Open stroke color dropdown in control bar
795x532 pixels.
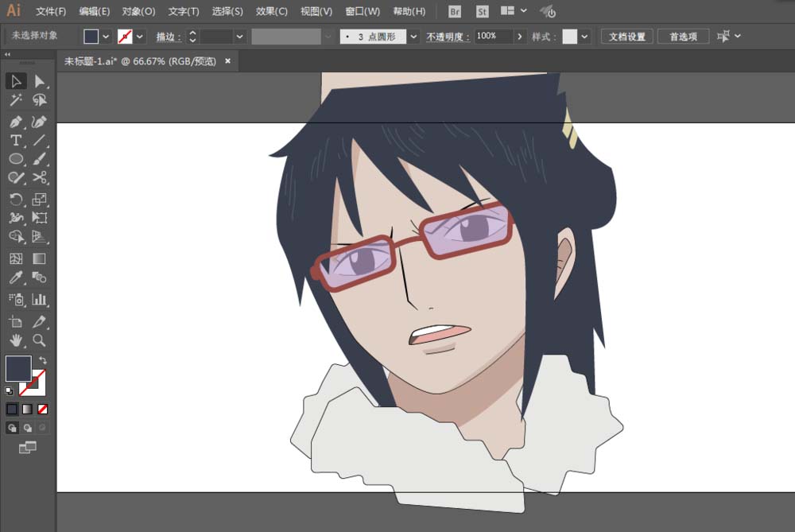(139, 37)
